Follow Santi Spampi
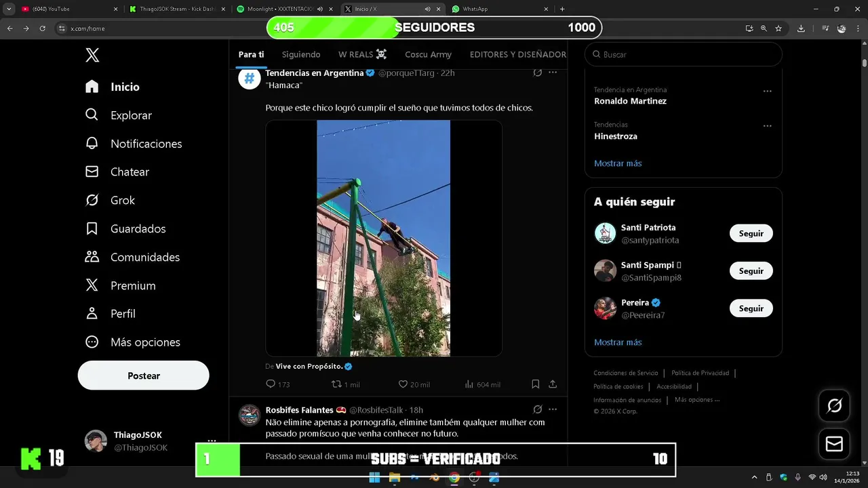The image size is (868, 488). coord(751,271)
